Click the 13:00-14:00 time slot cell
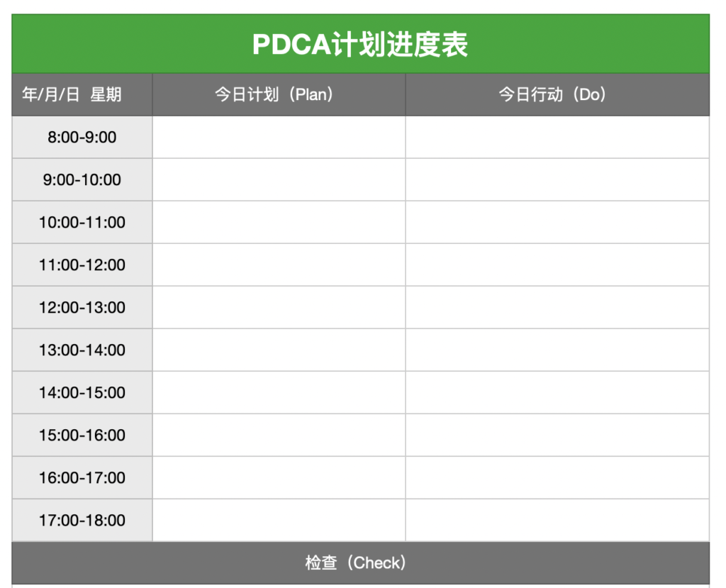 (82, 350)
